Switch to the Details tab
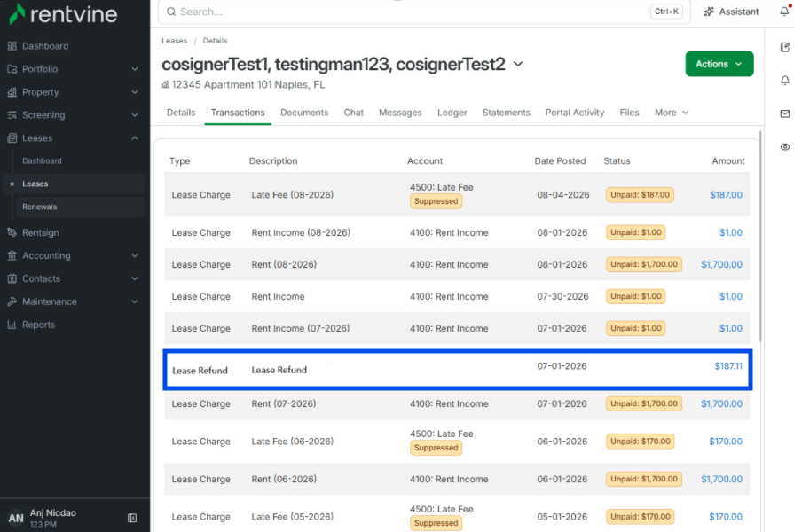The height and width of the screenshot is (532, 794). [x=181, y=113]
